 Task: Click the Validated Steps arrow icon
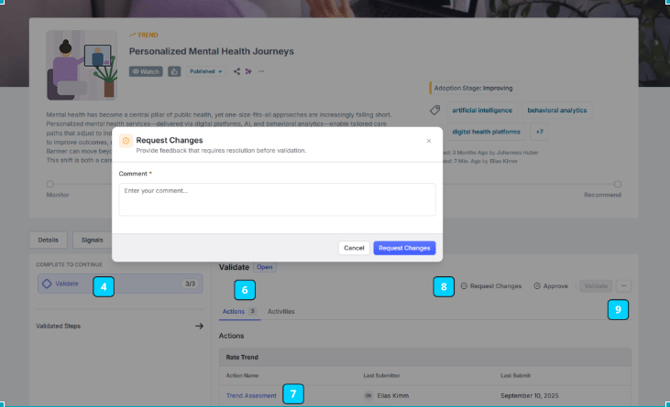[x=199, y=326]
